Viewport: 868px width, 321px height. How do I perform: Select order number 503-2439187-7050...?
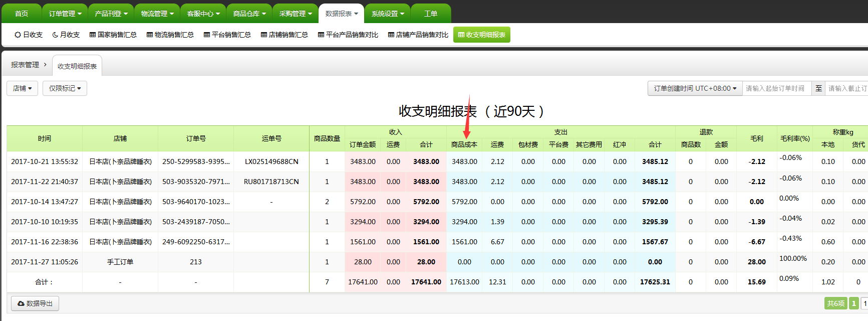[196, 222]
